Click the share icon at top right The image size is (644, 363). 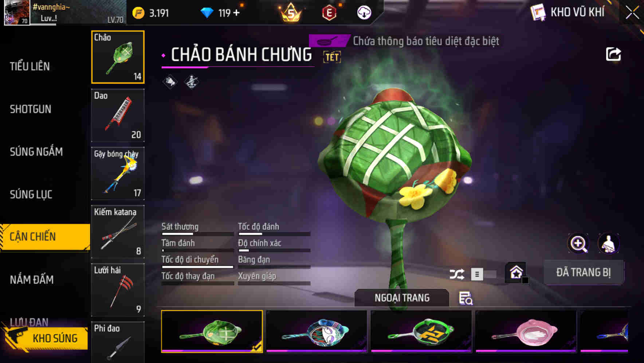pos(613,54)
